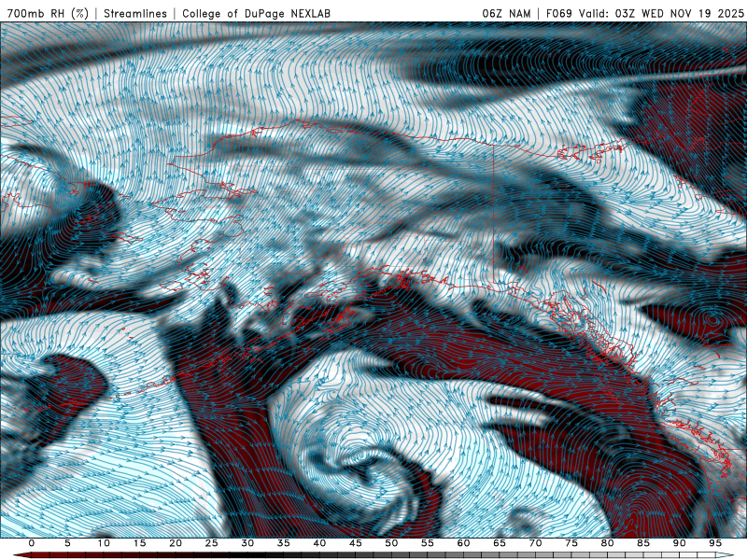
Task: Click the colorbar label "85"
Action: pos(643,543)
